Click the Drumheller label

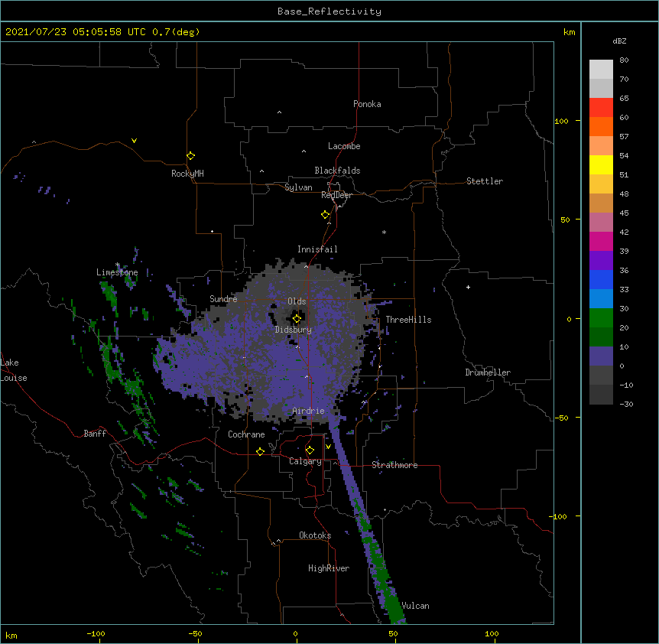(x=488, y=372)
